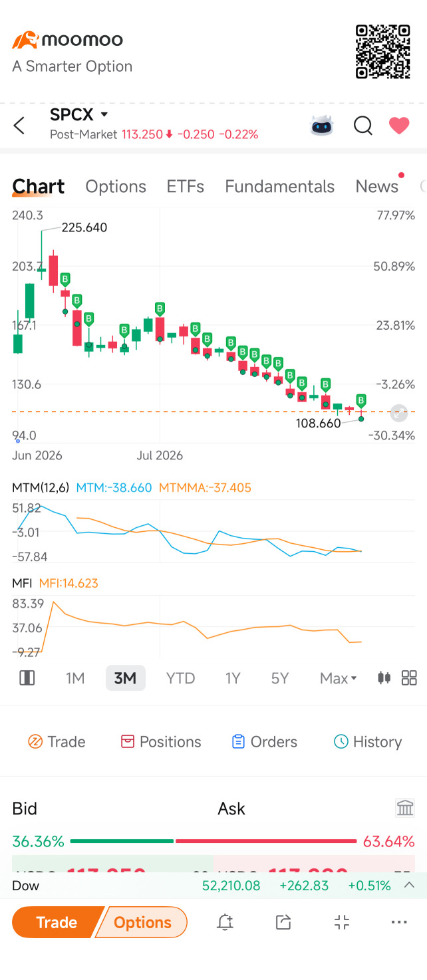Screen dimensions: 427x980
Task: Open the History shortcut
Action: (368, 742)
